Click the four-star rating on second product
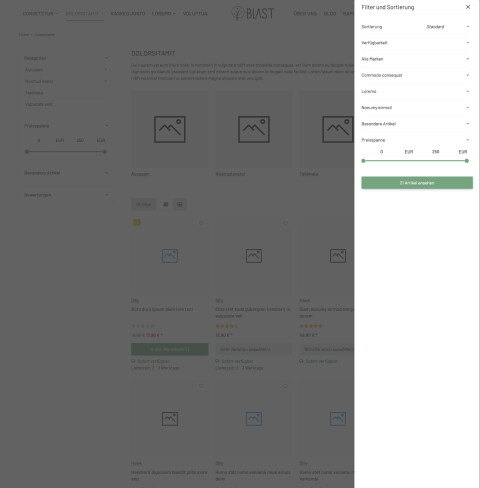 [227, 326]
